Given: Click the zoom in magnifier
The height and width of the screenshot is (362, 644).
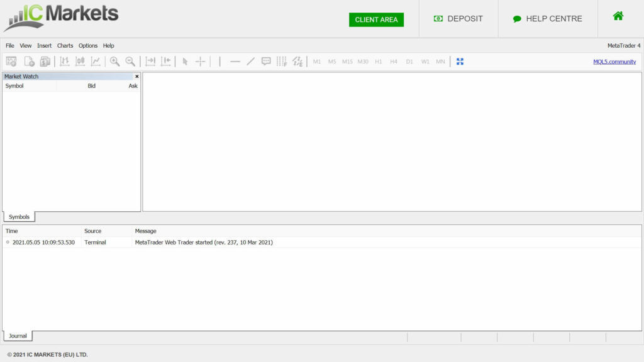Looking at the screenshot, I should pos(114,62).
